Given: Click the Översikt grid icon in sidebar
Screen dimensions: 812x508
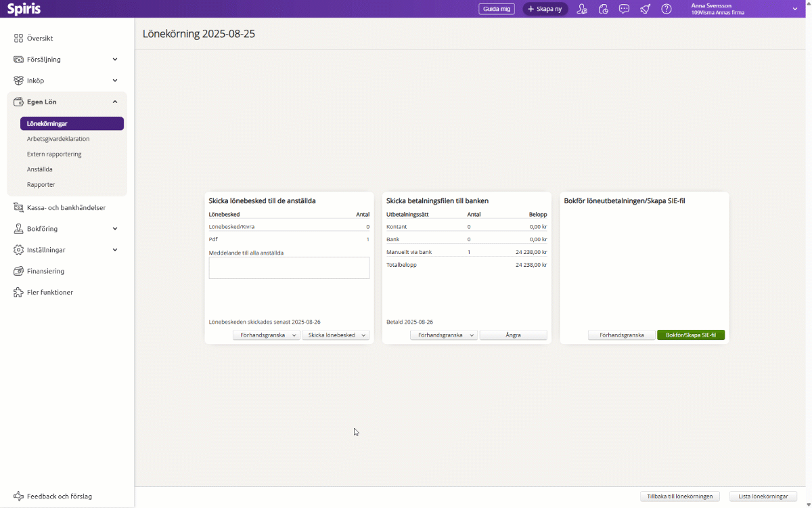Looking at the screenshot, I should [x=18, y=39].
